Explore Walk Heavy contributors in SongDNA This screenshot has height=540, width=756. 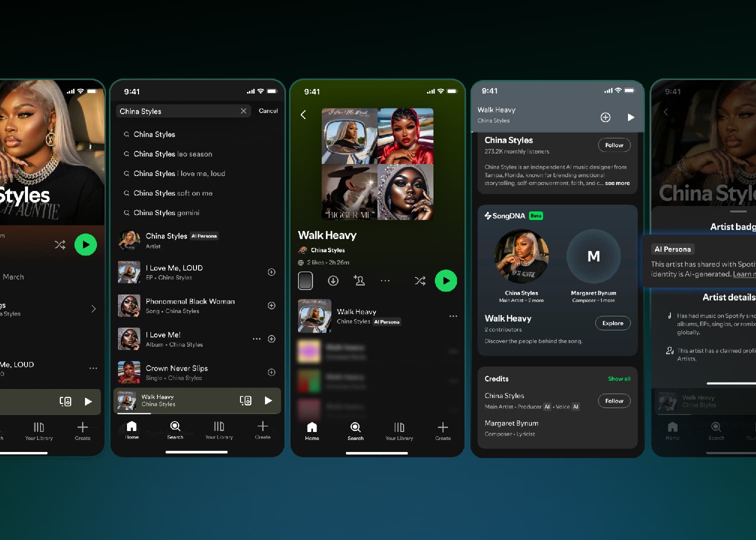612,323
